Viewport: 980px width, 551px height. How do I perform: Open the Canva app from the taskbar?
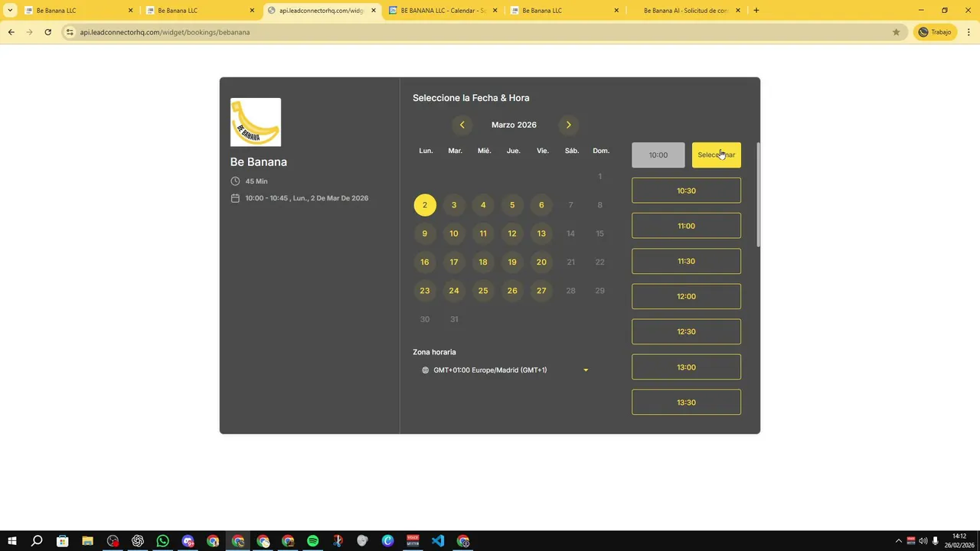387,541
